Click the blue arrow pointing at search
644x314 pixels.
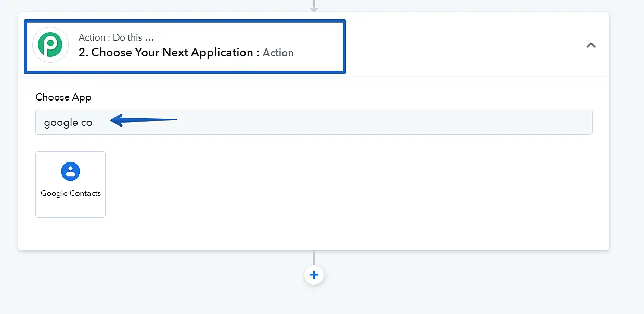143,121
